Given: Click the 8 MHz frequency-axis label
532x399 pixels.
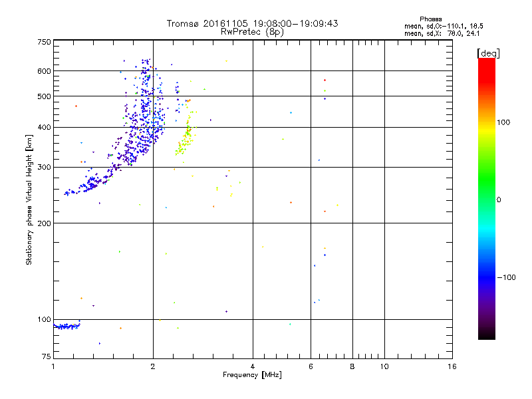Looking at the screenshot, I should pos(352,366).
